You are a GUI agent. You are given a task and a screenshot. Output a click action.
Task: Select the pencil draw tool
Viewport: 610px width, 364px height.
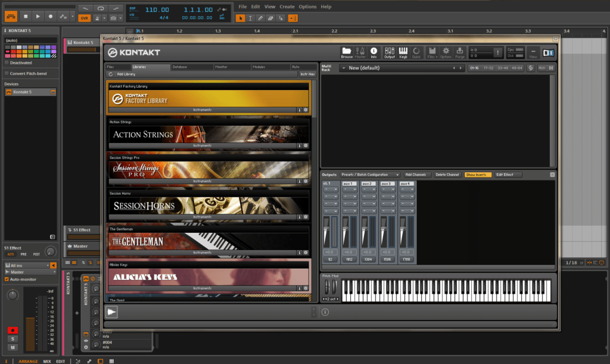click(x=261, y=18)
